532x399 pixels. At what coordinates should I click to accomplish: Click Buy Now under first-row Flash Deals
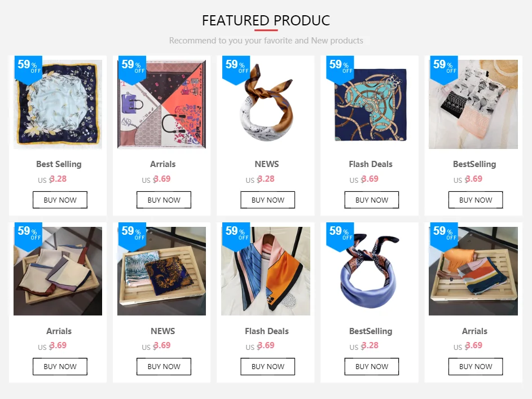tap(372, 200)
